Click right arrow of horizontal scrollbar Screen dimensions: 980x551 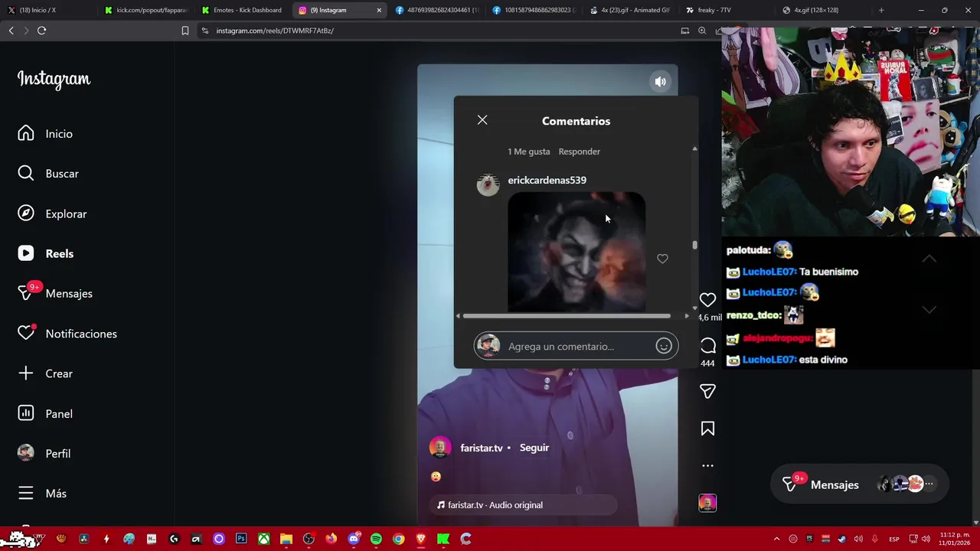(x=686, y=316)
